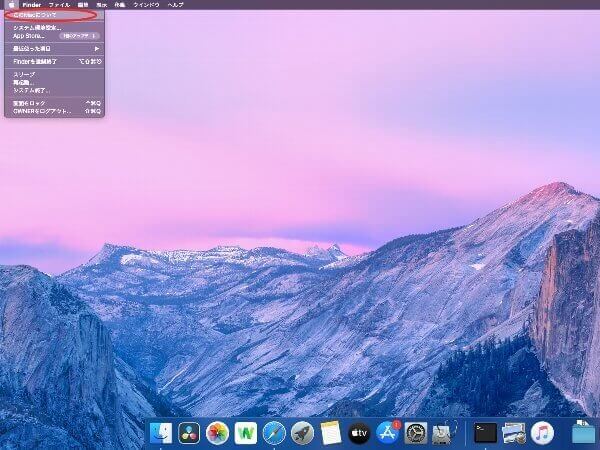The height and width of the screenshot is (450, 600).
Task: Select Finderを強制終了 menu entry
Action: [54, 61]
